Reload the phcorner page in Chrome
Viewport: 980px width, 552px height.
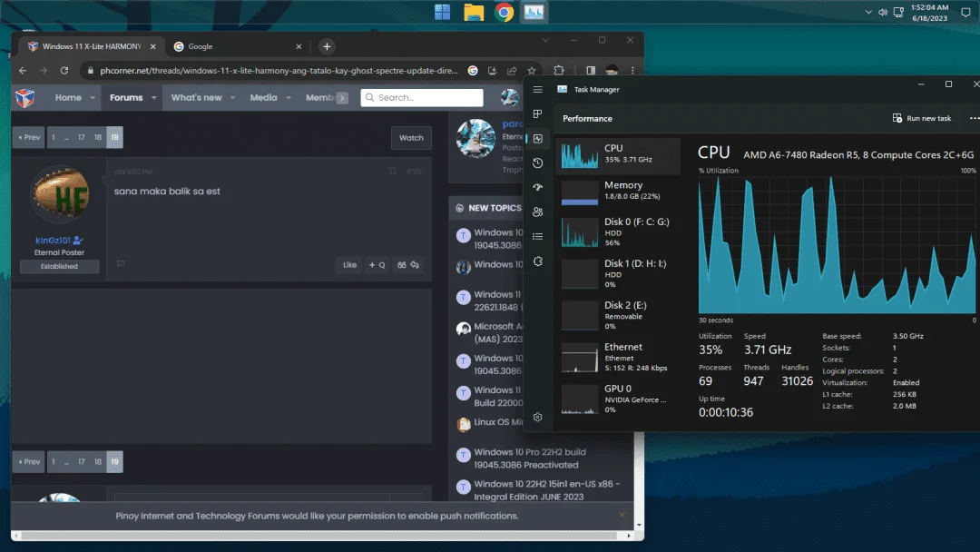(x=64, y=71)
